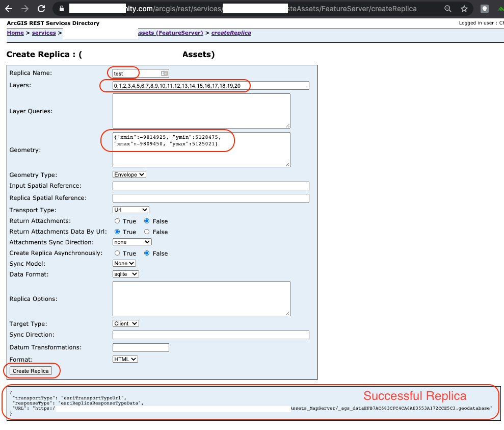This screenshot has height=430, width=504.
Task: Click the Sync Direction input field
Action: (211, 335)
